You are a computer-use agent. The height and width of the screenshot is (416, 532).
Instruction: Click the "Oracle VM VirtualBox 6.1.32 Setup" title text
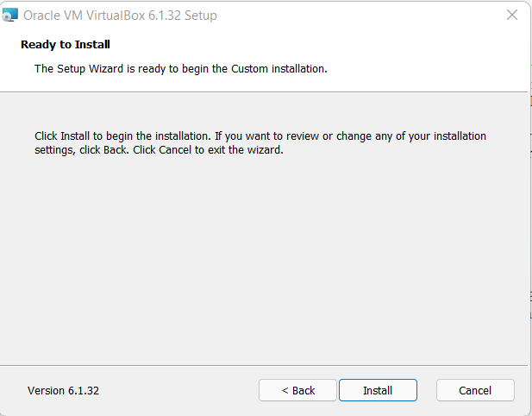tap(120, 16)
